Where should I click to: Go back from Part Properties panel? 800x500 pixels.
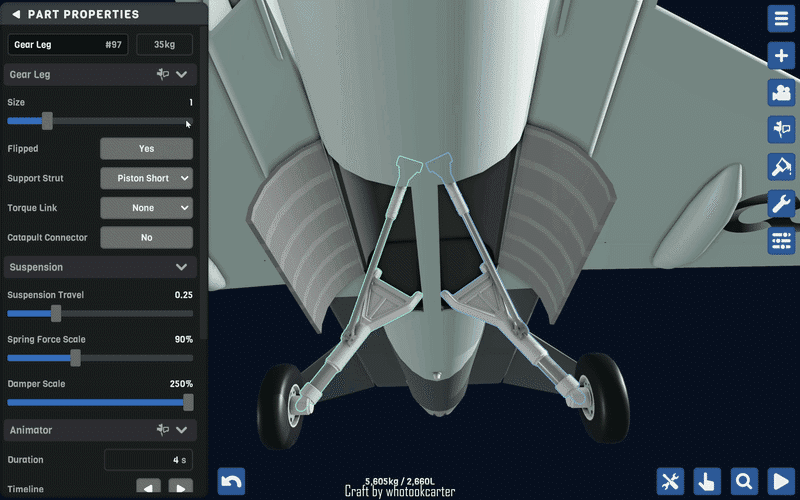pos(16,14)
